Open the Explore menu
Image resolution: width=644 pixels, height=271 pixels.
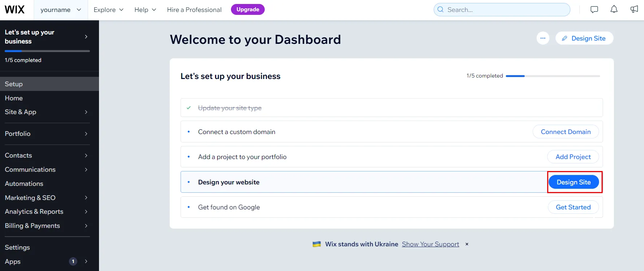[108, 10]
